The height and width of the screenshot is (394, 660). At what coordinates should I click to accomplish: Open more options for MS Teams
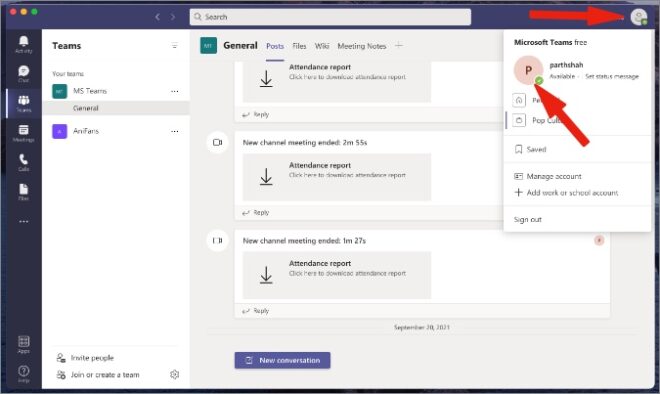pyautogui.click(x=175, y=91)
